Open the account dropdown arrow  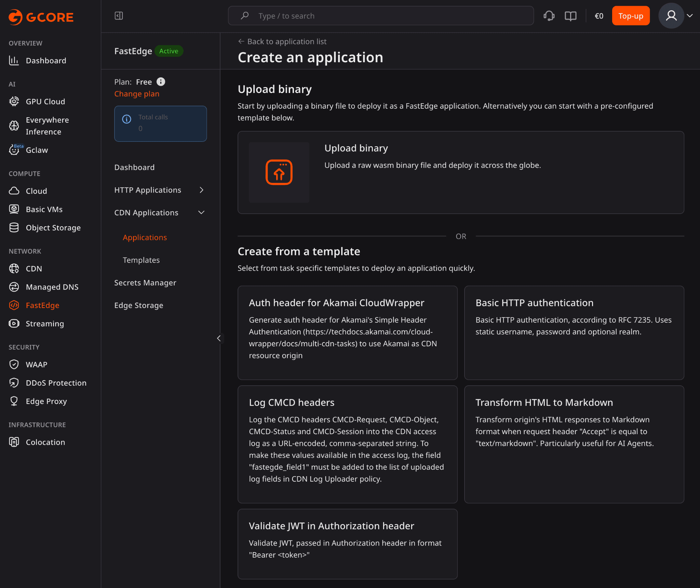coord(690,16)
